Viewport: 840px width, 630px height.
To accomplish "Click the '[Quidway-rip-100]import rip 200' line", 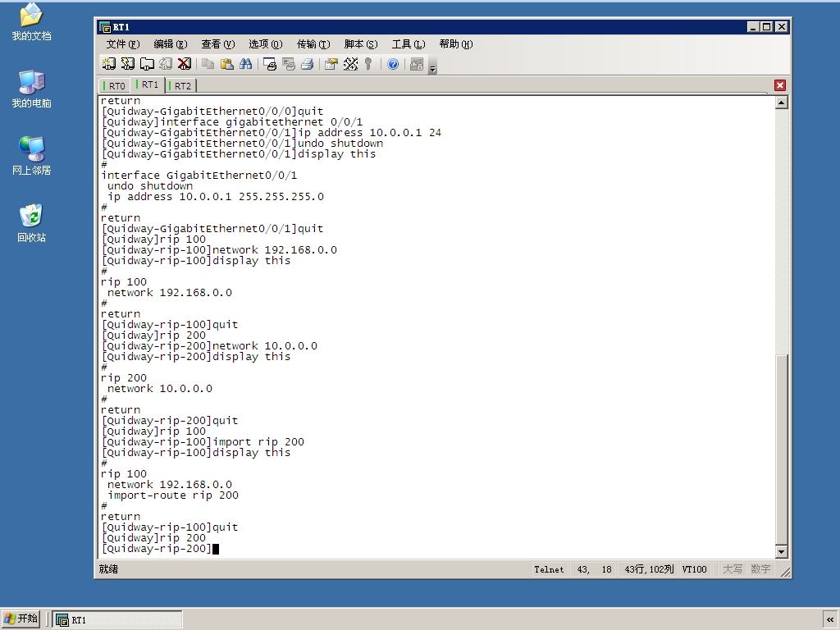I will 203,442.
